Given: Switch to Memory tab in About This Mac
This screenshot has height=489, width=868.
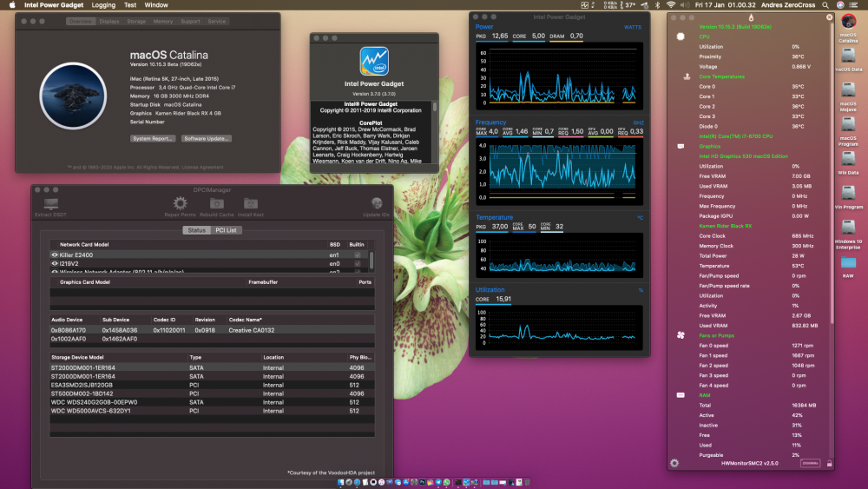Looking at the screenshot, I should pos(163,22).
